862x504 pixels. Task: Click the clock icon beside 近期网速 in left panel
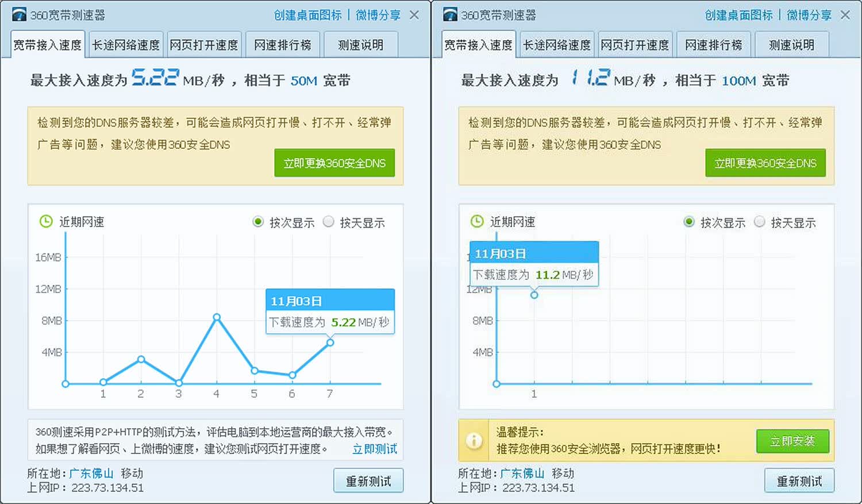coord(46,221)
